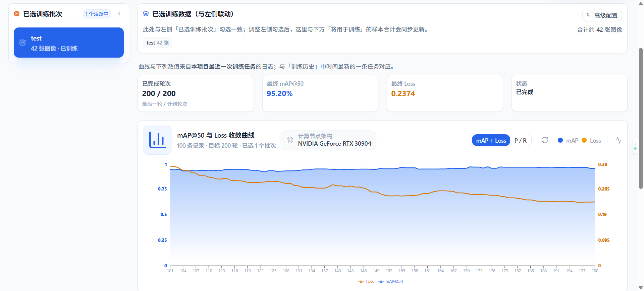Click the 最终 Loss value 0.2374
This screenshot has width=644, height=291.
[403, 93]
